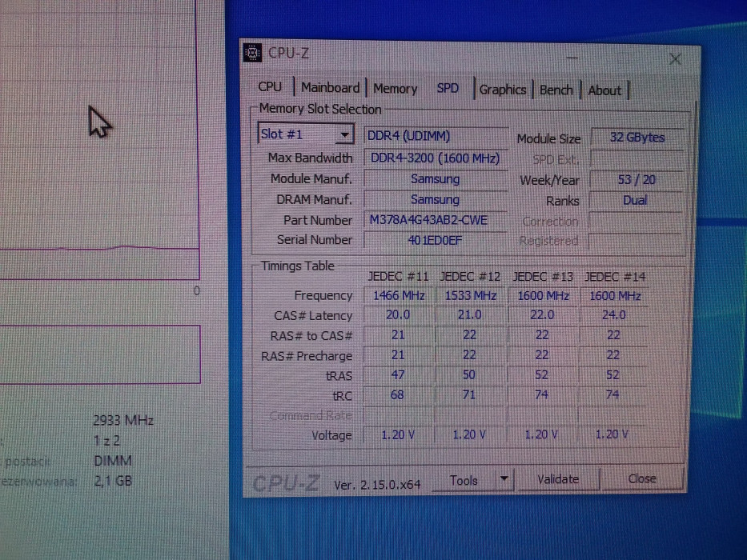Click the DDR4-3200 (1600 MHz) bandwidth value
The height and width of the screenshot is (560, 747).
coord(436,158)
